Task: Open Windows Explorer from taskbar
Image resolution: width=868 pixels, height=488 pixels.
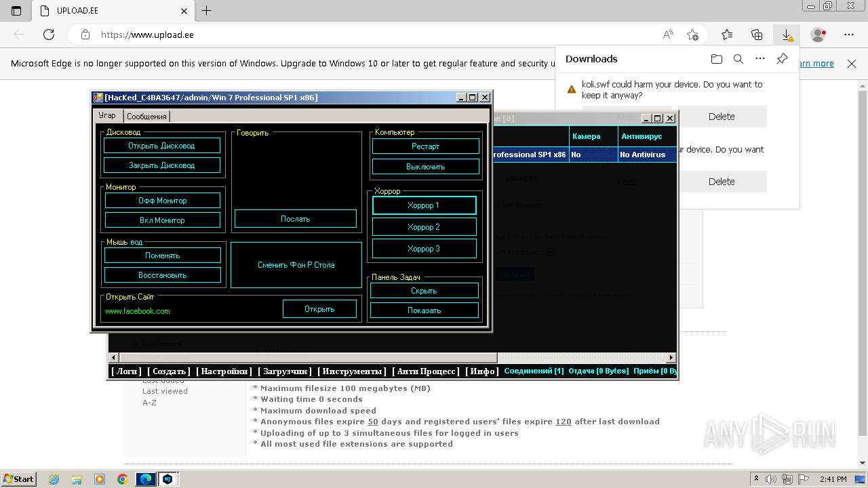Action: coord(77,479)
